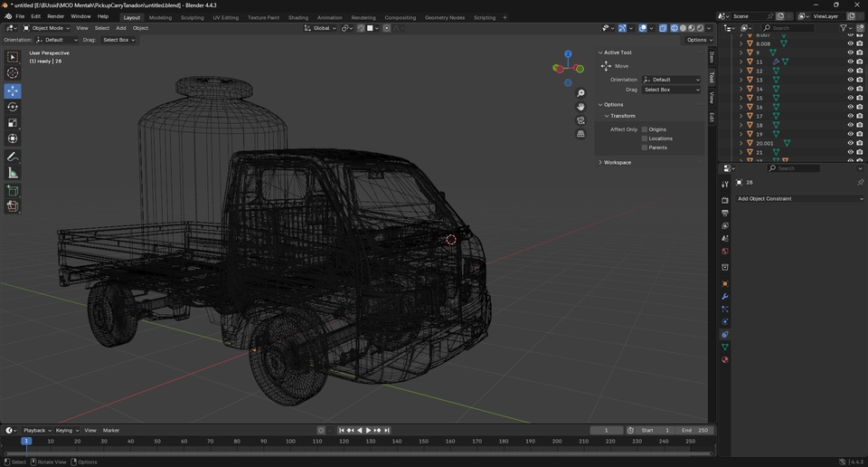Activate the Scale tool

[x=13, y=123]
